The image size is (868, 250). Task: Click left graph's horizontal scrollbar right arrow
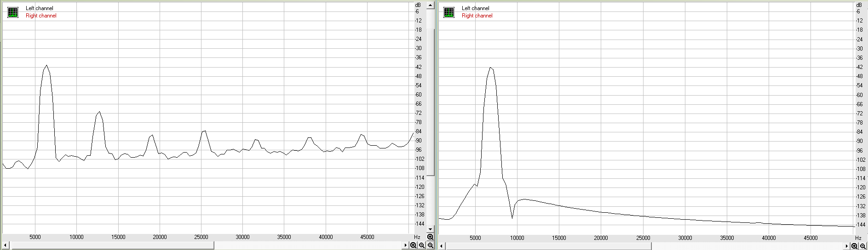pyautogui.click(x=406, y=245)
